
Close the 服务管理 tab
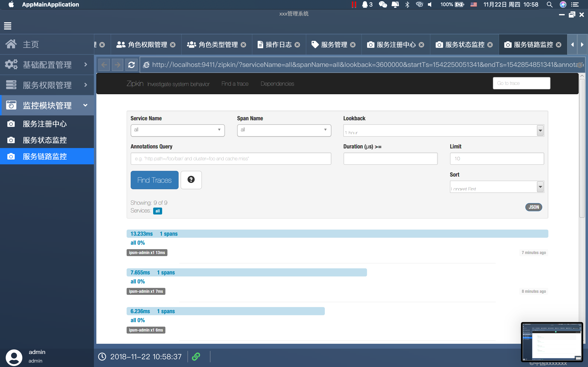pyautogui.click(x=353, y=45)
